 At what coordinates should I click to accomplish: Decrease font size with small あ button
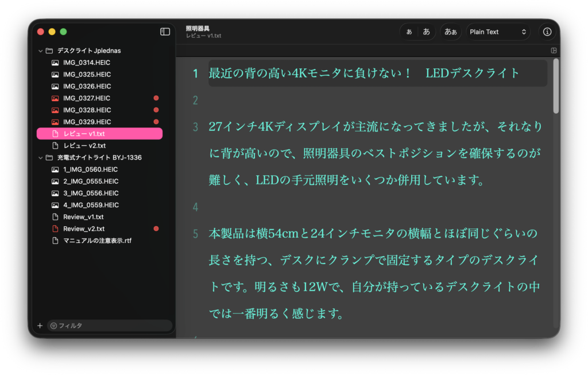coord(409,32)
